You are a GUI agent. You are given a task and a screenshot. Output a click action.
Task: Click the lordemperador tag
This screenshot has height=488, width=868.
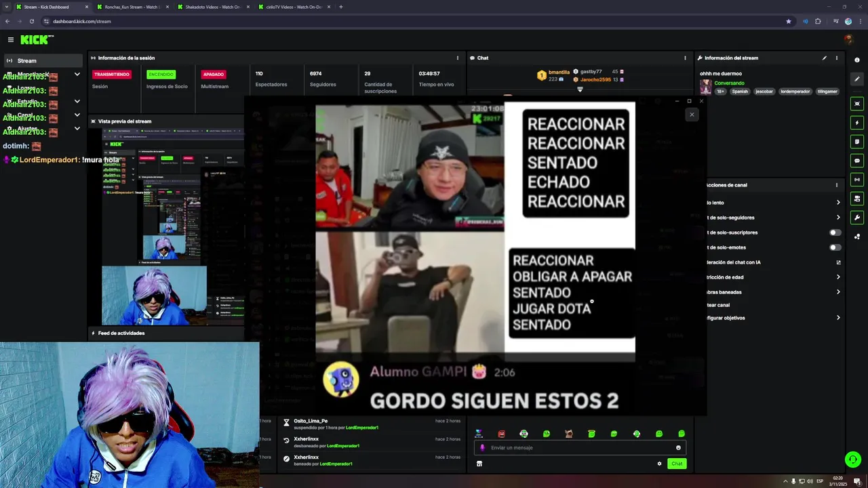tap(795, 91)
